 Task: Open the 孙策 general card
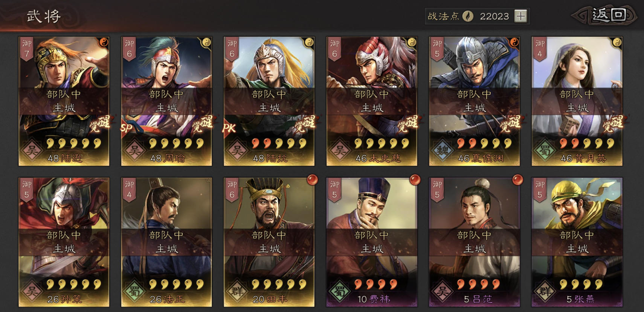point(64,242)
